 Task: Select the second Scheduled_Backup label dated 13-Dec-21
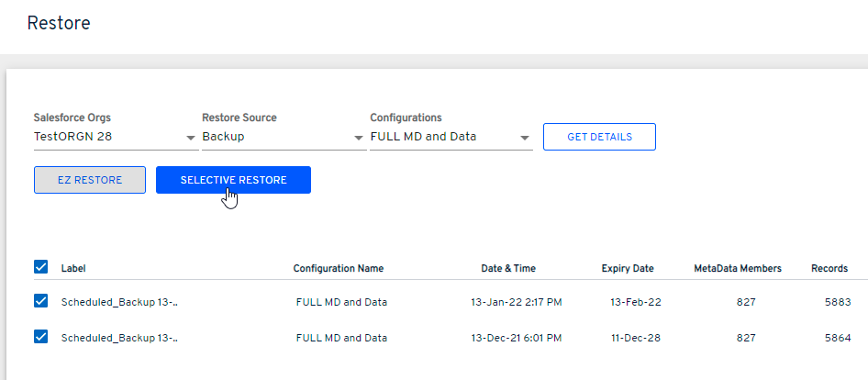click(119, 337)
